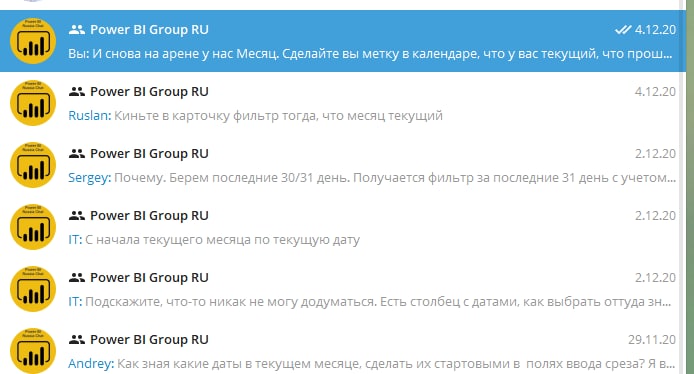694x374 pixels.
Task: Click the sender name 'Andrey:'
Action: [x=91, y=364]
